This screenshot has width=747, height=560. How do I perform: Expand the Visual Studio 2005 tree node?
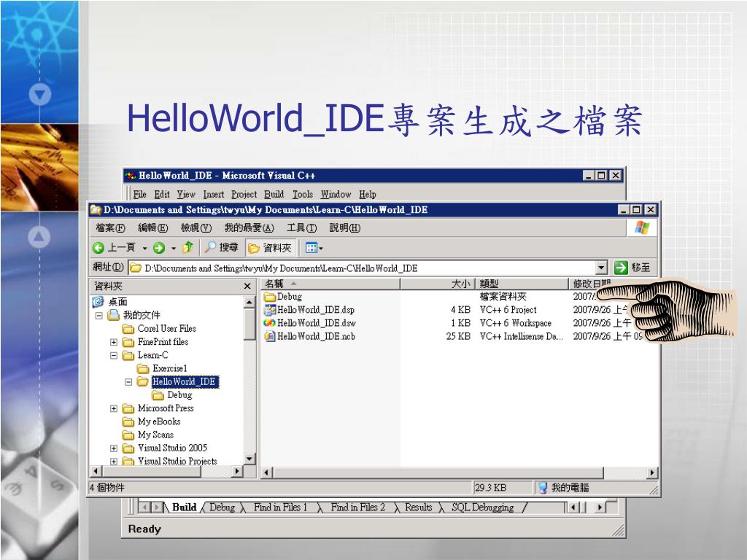[x=113, y=448]
